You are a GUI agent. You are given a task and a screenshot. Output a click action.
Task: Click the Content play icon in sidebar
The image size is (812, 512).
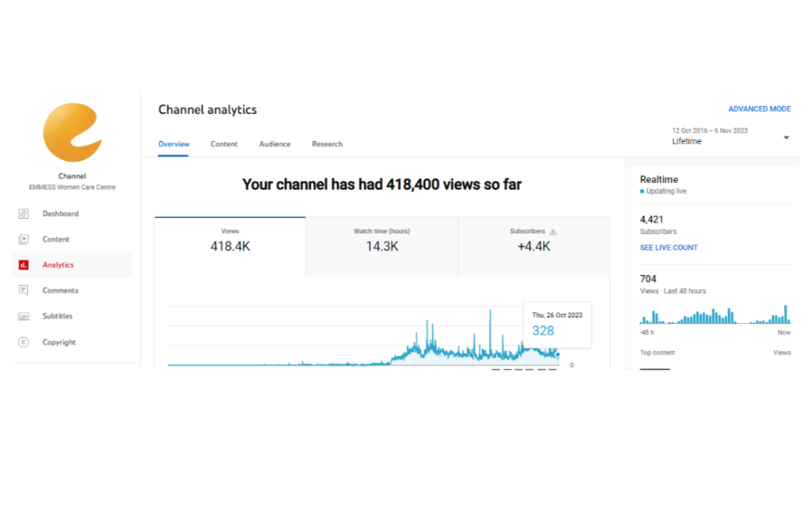point(24,239)
